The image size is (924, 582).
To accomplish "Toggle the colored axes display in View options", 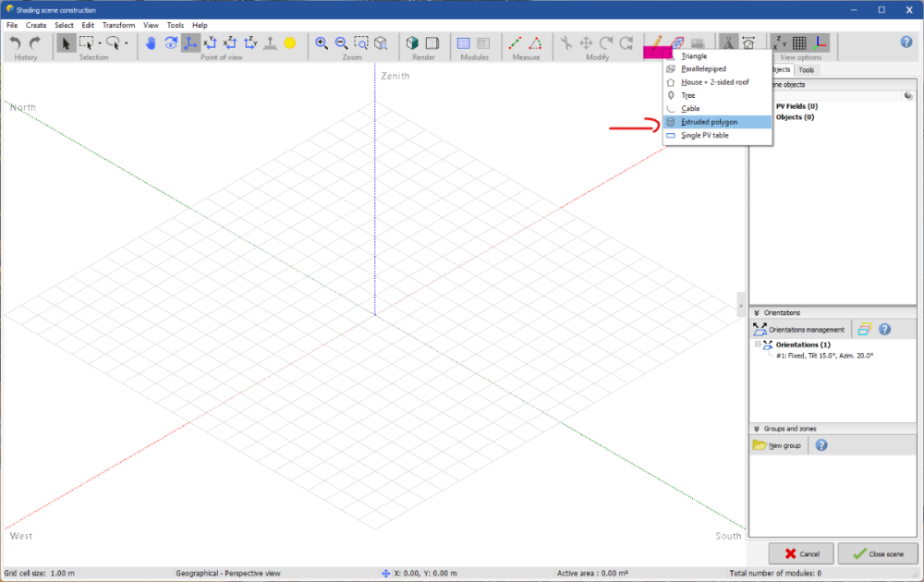I will tap(820, 42).
